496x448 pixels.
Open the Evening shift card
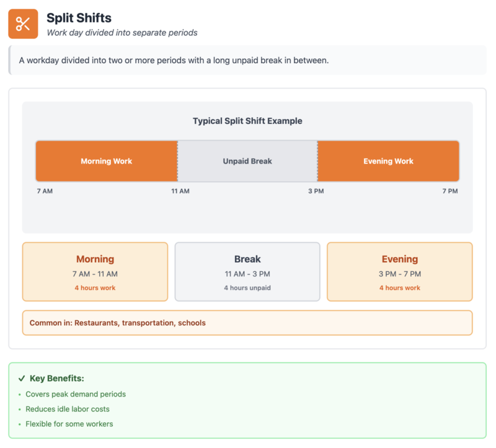point(400,271)
